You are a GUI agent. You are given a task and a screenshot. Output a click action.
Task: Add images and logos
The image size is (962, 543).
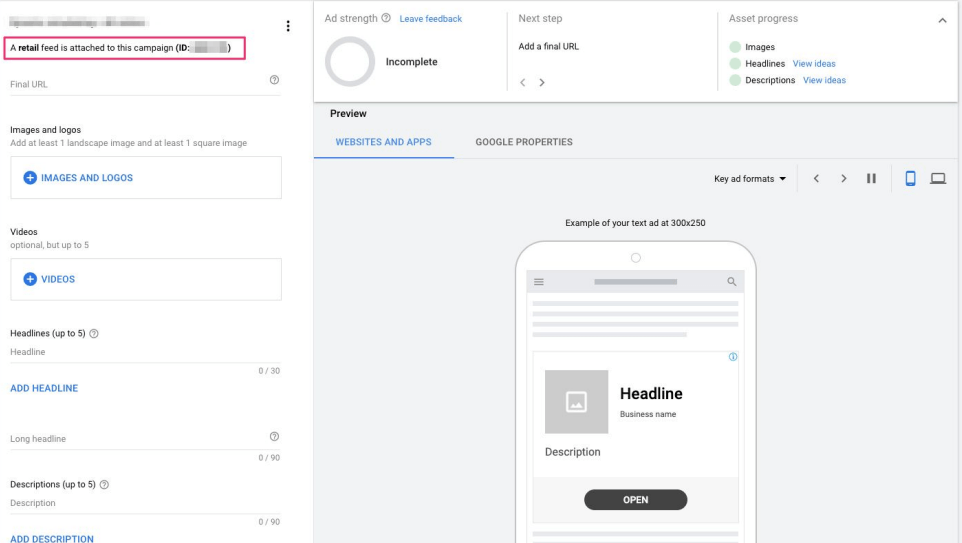point(146,177)
